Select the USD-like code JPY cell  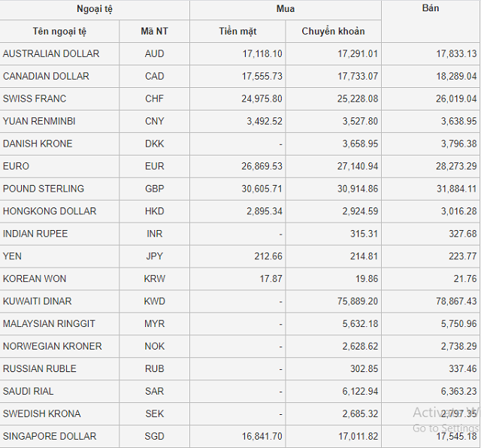click(154, 256)
